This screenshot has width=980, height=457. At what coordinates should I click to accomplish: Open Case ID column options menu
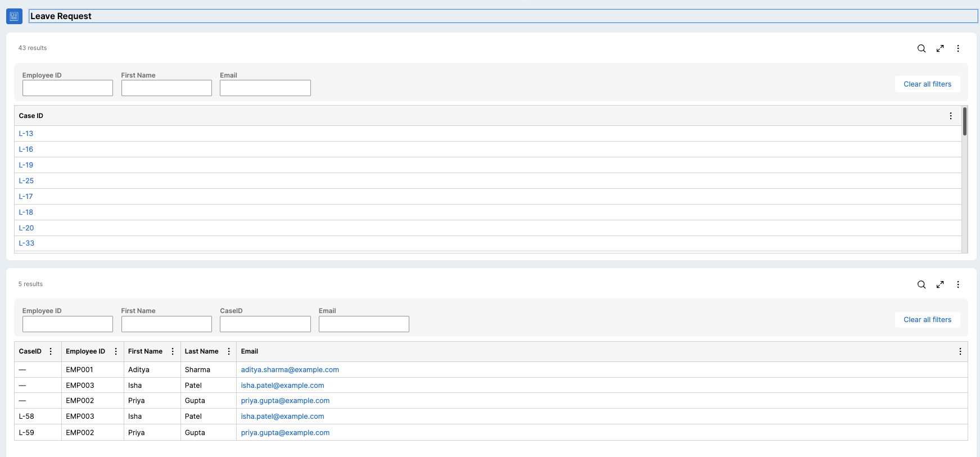[x=951, y=116]
